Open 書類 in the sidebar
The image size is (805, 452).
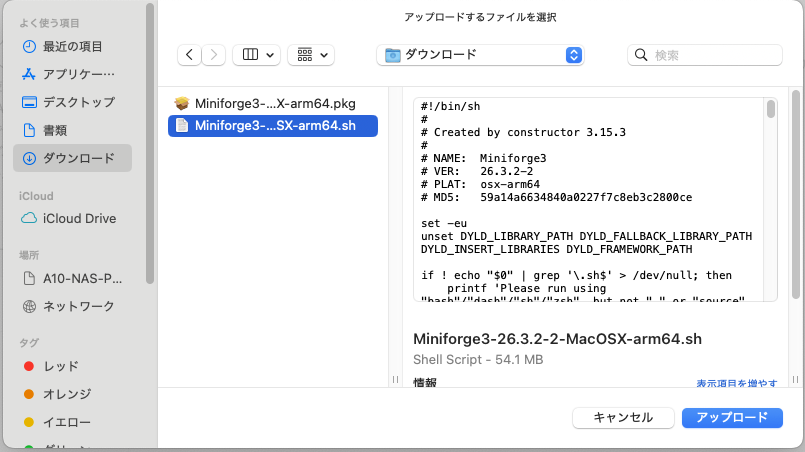point(72,130)
